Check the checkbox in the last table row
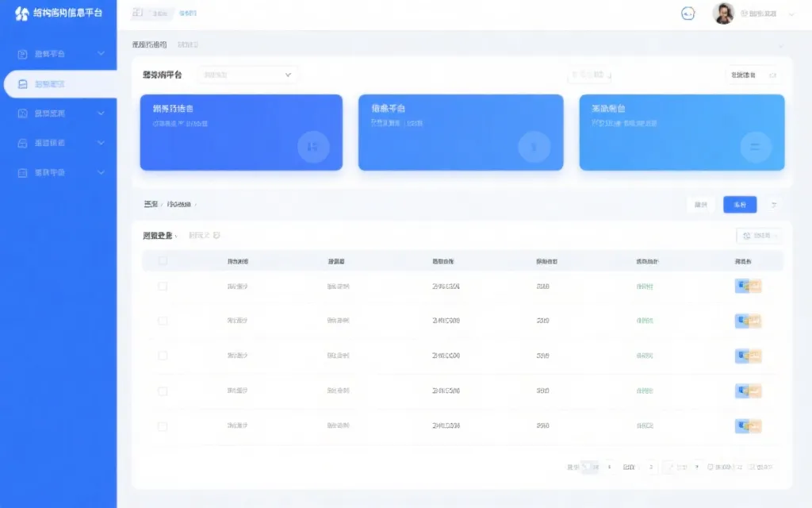The height and width of the screenshot is (508, 812). (x=163, y=426)
